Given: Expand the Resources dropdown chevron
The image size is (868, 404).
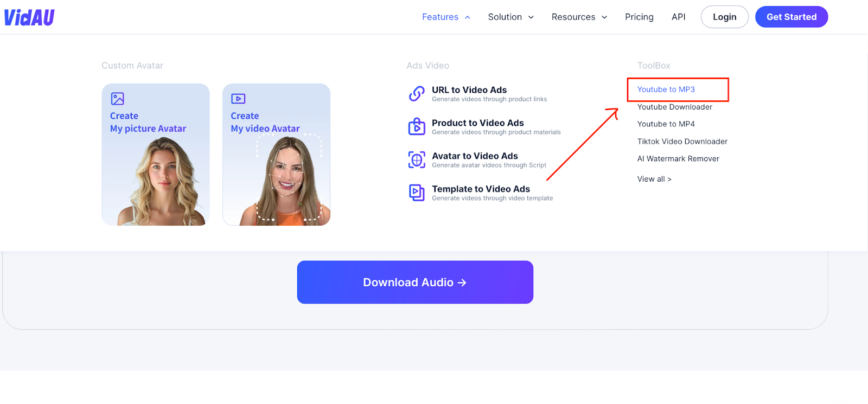Looking at the screenshot, I should pyautogui.click(x=604, y=17).
